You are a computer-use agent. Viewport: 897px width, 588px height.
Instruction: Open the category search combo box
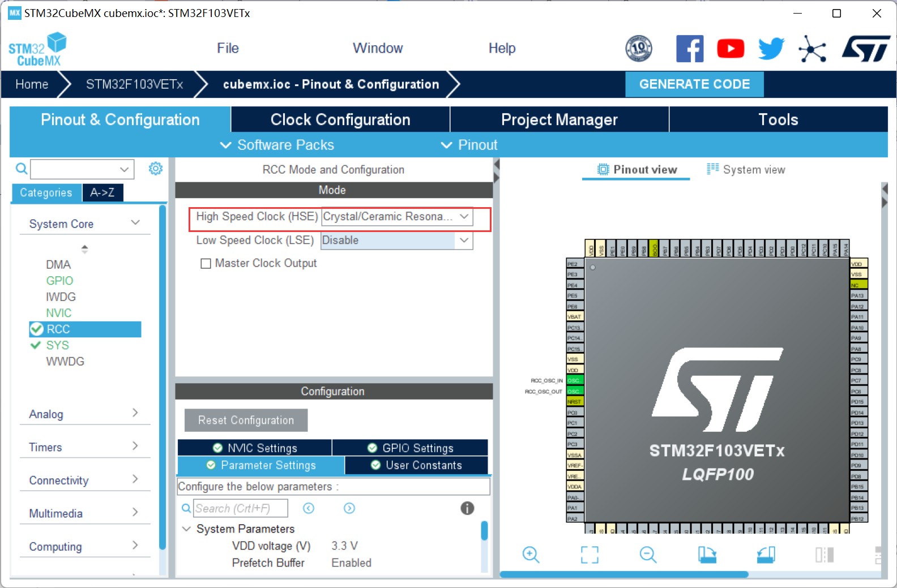(x=82, y=169)
